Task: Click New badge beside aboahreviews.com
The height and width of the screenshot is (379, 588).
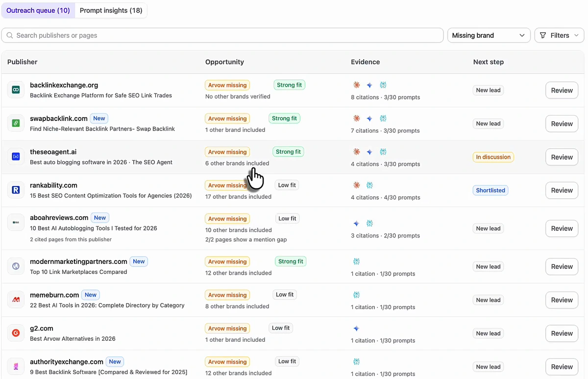Action: point(100,217)
